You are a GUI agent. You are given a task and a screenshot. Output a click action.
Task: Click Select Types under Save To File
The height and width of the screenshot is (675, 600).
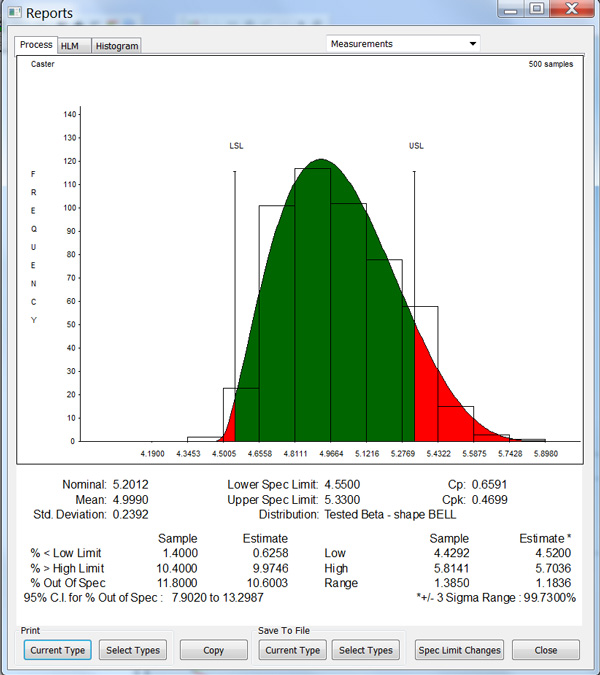pos(366,650)
